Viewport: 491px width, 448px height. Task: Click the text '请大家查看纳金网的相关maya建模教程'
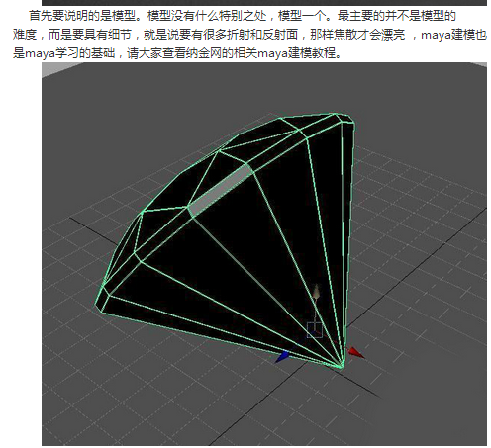tap(232, 53)
